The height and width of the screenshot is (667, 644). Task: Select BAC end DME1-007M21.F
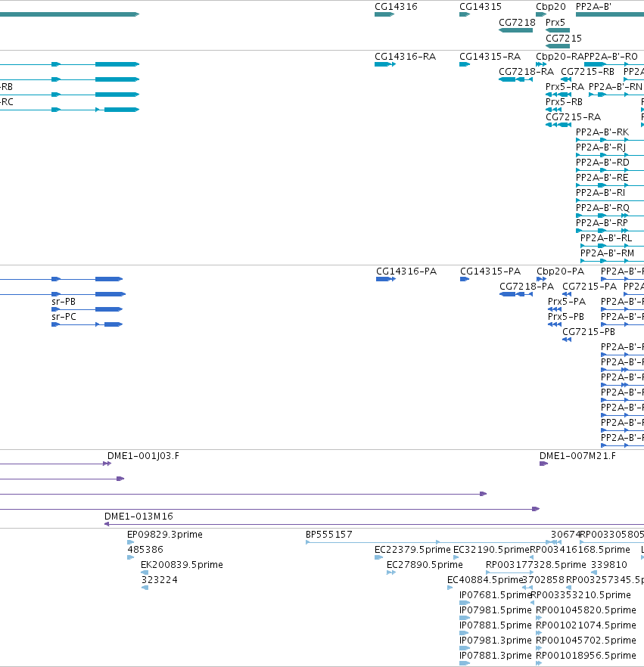point(543,464)
